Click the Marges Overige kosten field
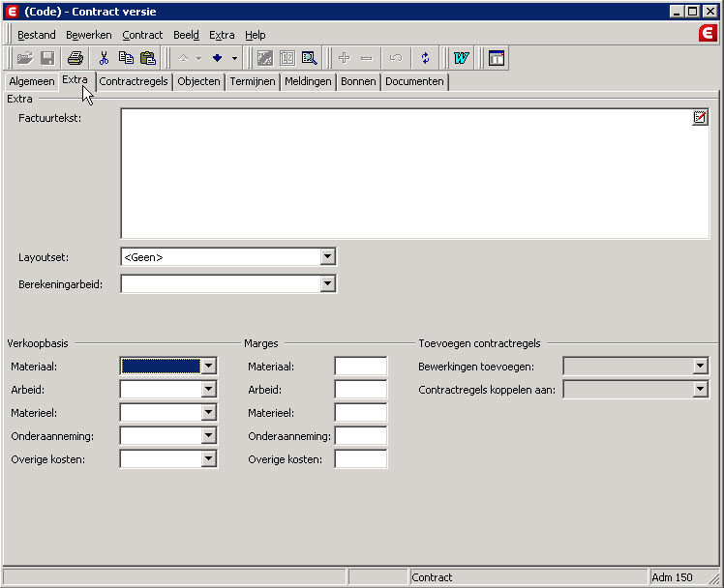The width and height of the screenshot is (724, 588). 361,458
